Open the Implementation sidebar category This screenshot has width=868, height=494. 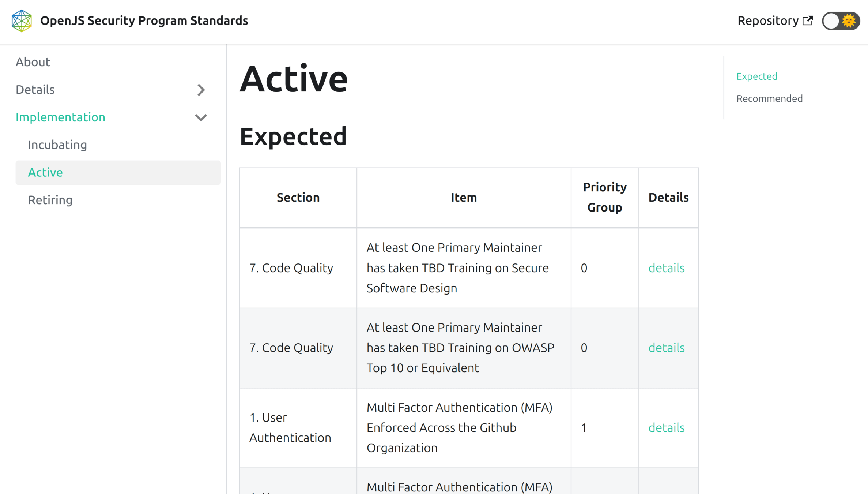point(60,117)
